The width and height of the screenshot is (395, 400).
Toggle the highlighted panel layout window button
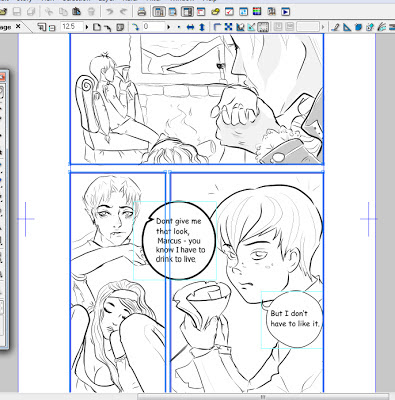tap(187, 12)
